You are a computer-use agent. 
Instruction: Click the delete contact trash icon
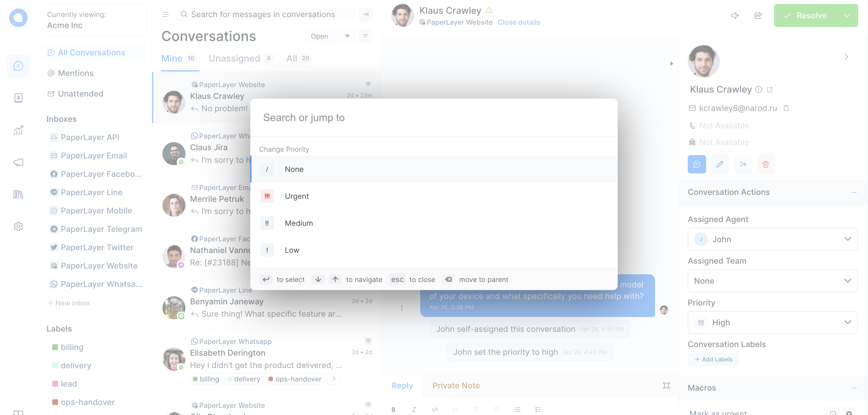point(766,164)
